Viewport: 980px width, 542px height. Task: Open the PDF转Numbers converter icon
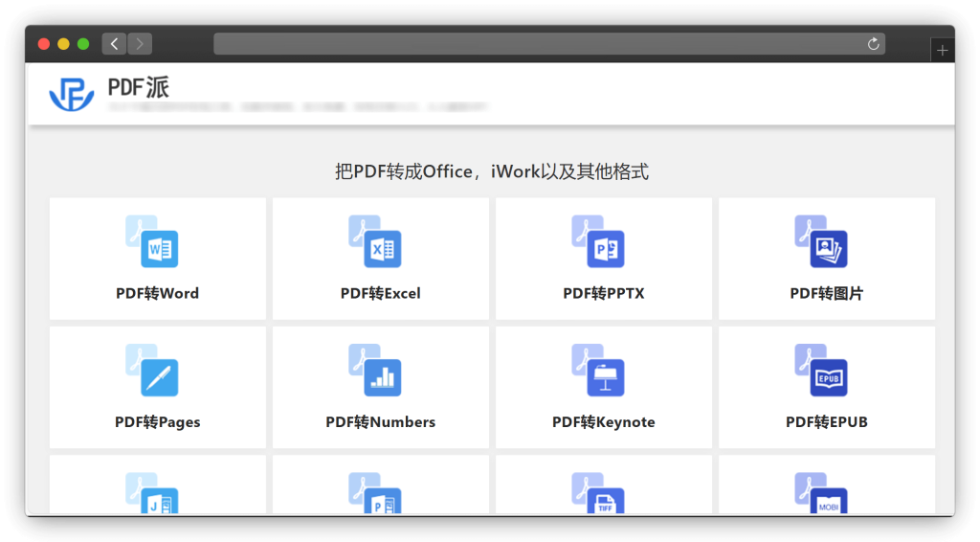375,370
